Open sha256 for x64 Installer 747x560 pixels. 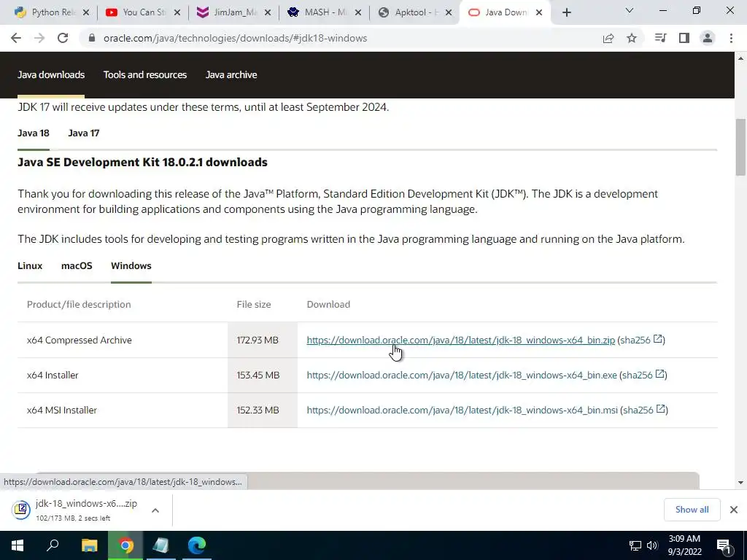tap(643, 376)
